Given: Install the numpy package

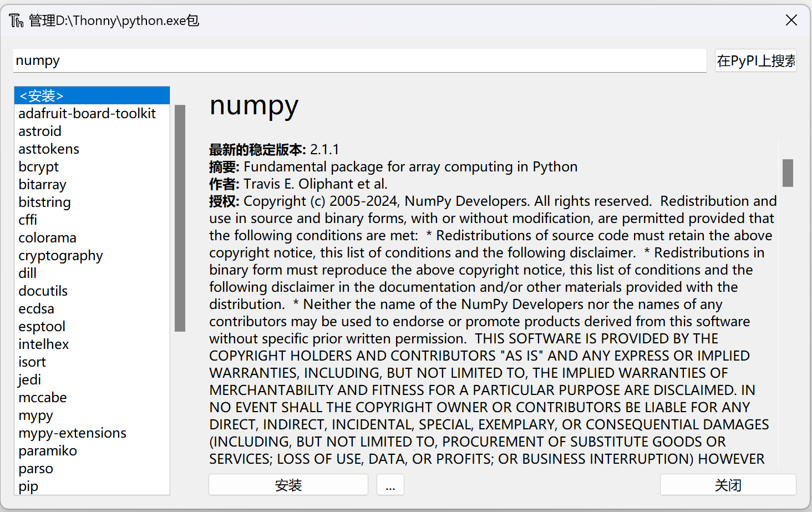Looking at the screenshot, I should pyautogui.click(x=288, y=484).
